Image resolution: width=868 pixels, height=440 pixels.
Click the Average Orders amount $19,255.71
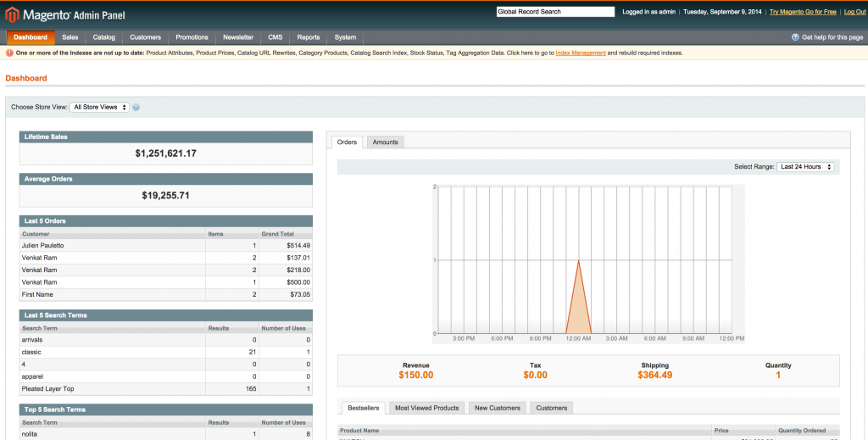(165, 195)
